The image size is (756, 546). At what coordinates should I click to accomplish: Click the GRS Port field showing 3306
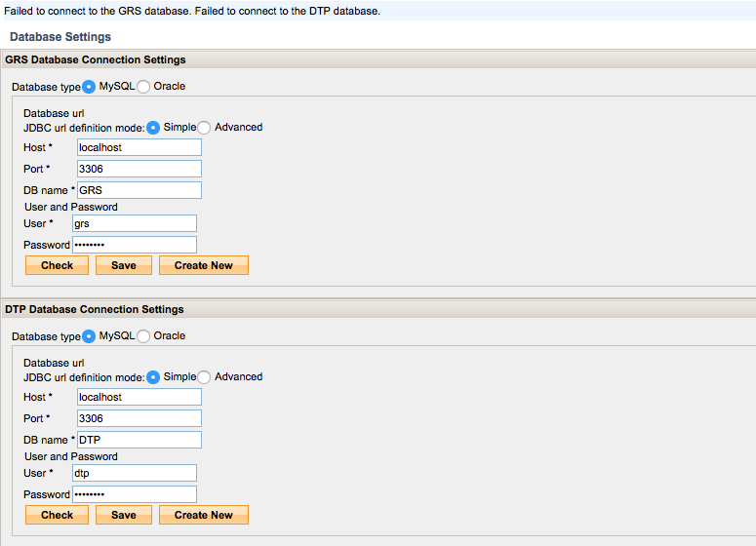pos(139,169)
